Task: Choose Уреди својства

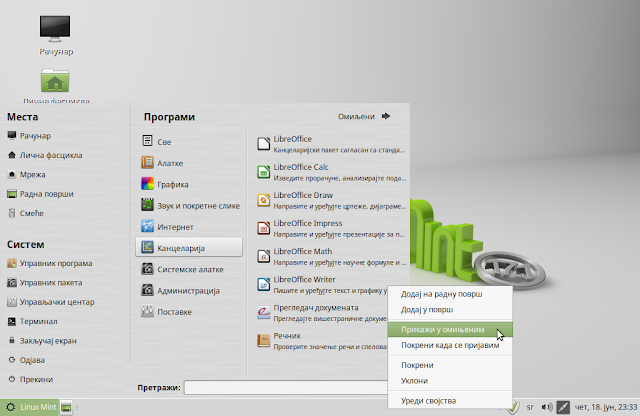Action: click(x=450, y=400)
